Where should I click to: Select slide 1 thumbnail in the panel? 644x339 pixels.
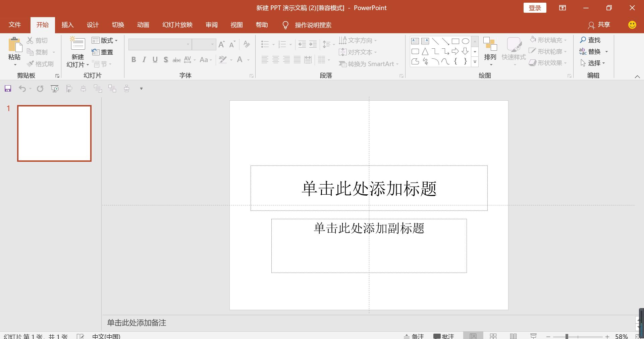[54, 133]
